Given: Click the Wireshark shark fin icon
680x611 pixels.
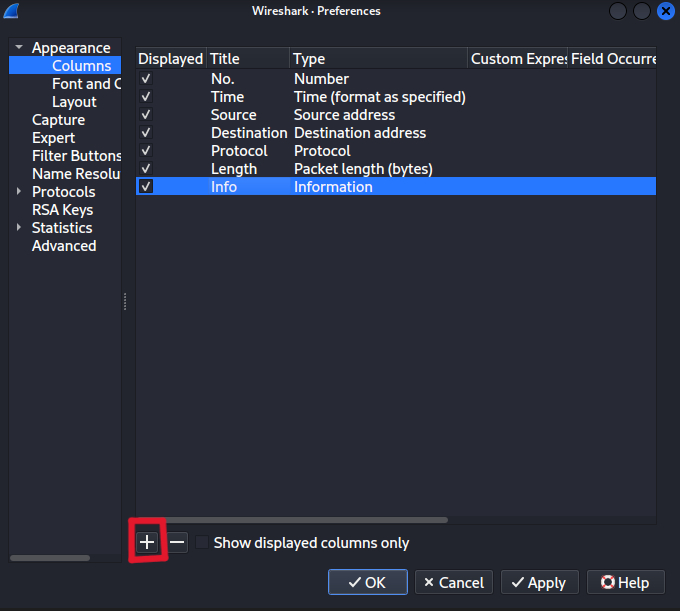Looking at the screenshot, I should (12, 11).
